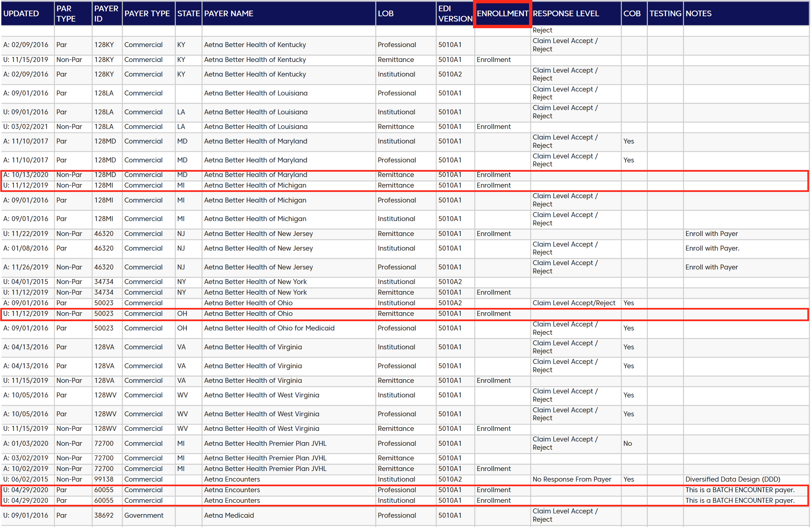
Task: Click the TESTING column header
Action: (665, 14)
